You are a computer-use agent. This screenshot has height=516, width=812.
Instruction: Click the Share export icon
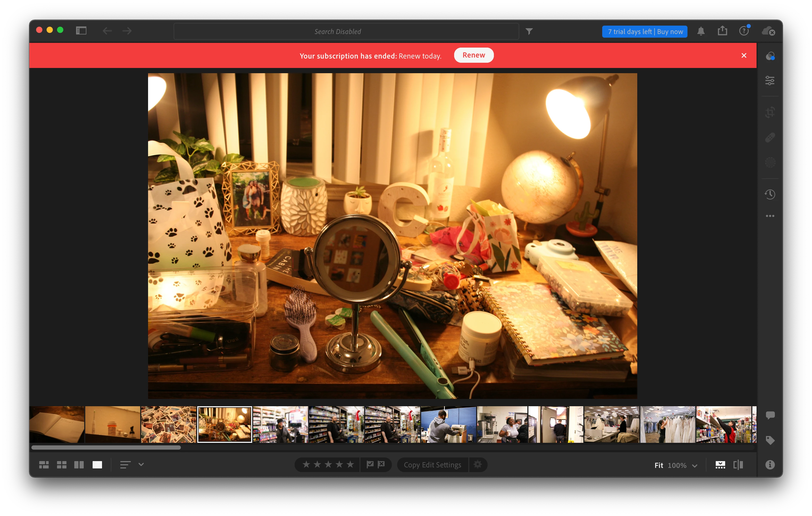[x=722, y=31]
